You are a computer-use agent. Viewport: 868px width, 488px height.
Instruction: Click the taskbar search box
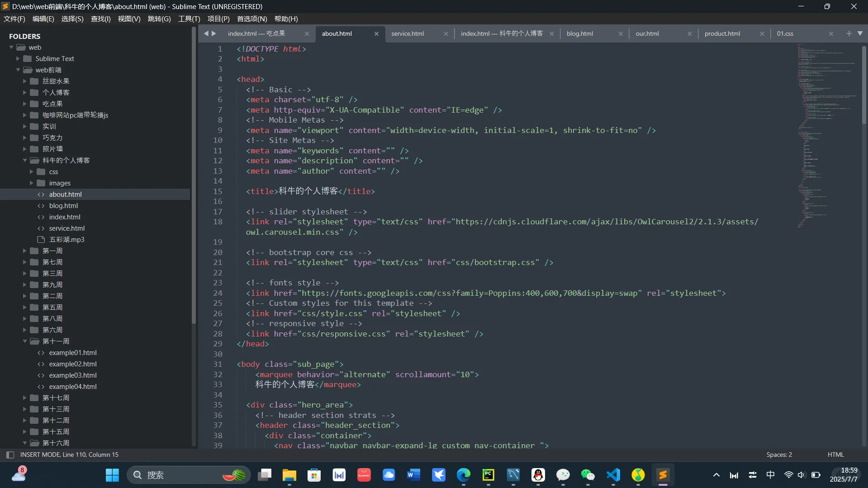click(x=188, y=475)
